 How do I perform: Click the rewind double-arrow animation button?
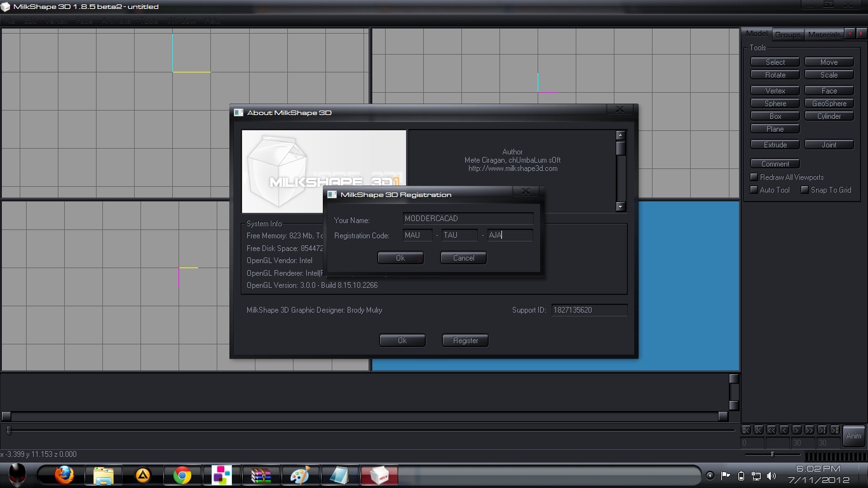[772, 430]
